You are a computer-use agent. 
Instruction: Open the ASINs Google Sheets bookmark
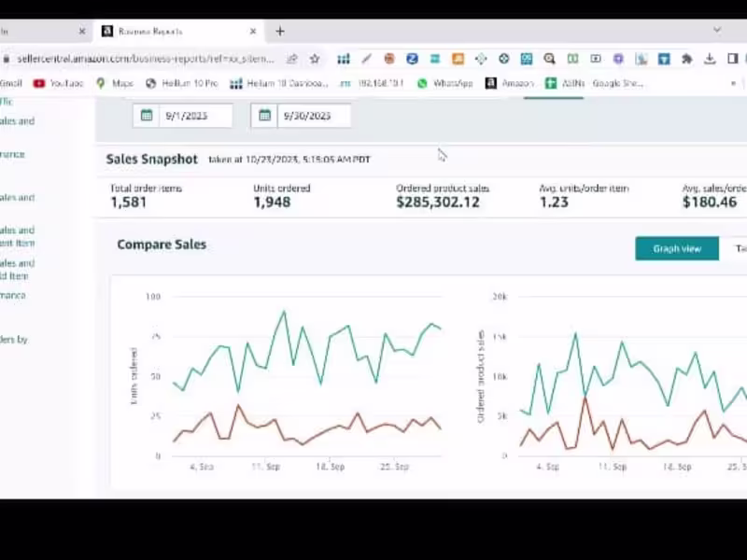(595, 83)
